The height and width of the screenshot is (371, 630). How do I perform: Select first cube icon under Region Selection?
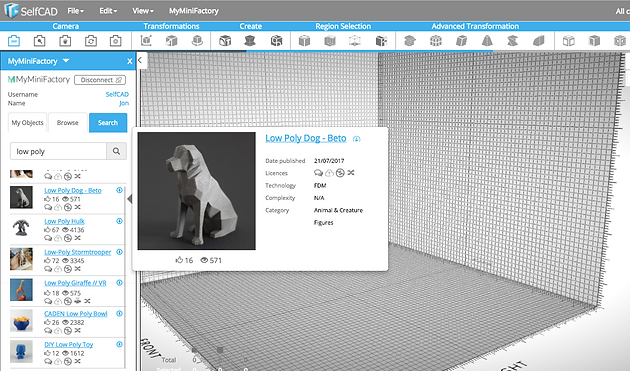point(304,41)
